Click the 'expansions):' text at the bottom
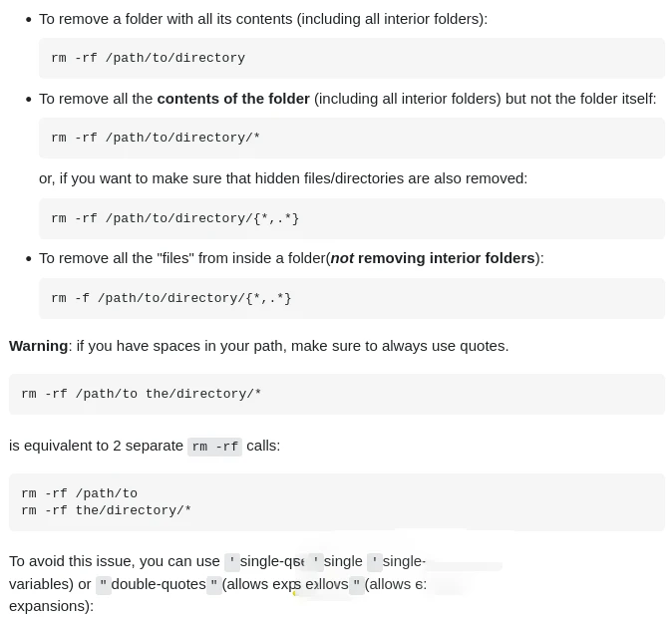The width and height of the screenshot is (672, 617). click(51, 606)
